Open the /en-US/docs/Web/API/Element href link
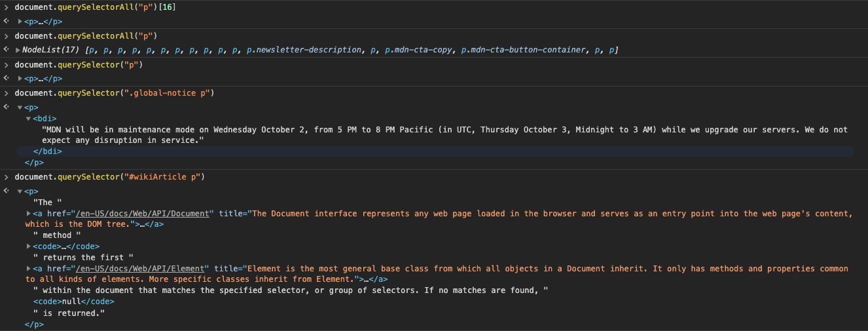Viewport: 868px width, 331px height. (139, 269)
